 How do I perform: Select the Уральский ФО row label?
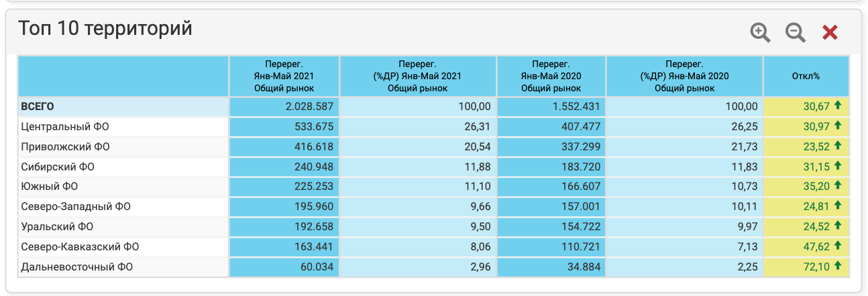click(x=57, y=227)
